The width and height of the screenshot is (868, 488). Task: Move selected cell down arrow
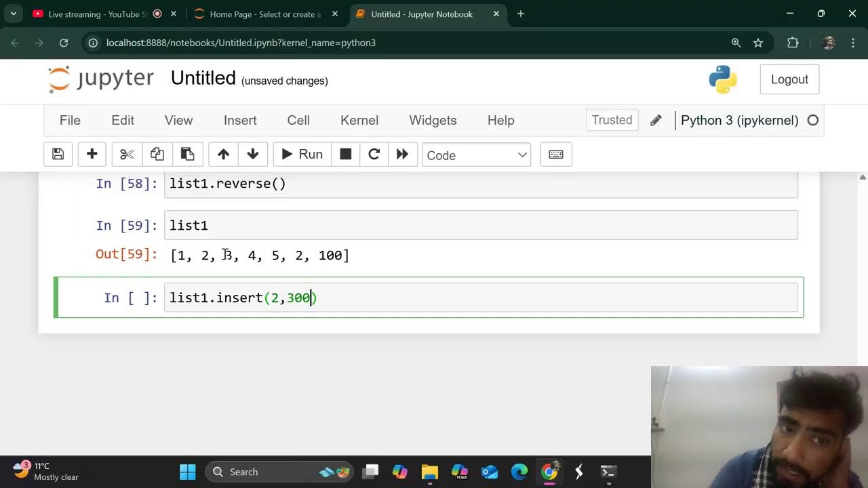tap(253, 155)
